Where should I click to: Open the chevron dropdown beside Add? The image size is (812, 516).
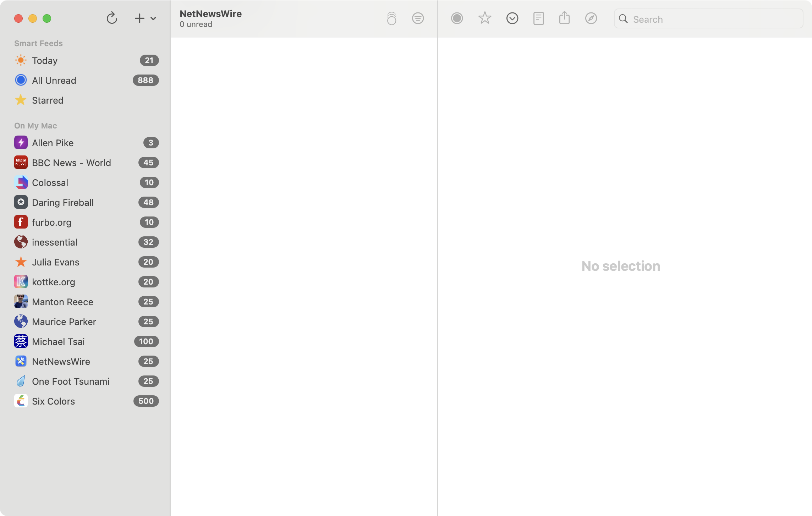click(x=153, y=18)
